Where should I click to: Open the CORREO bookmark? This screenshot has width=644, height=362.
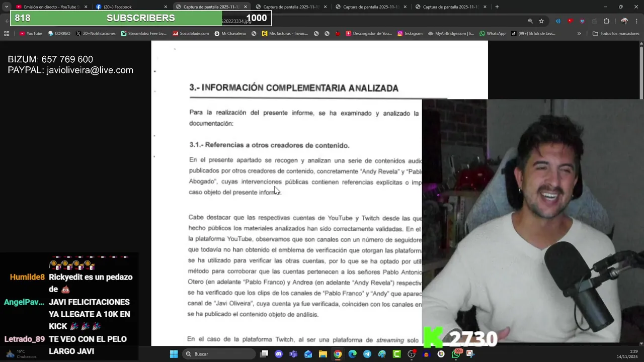pyautogui.click(x=59, y=34)
